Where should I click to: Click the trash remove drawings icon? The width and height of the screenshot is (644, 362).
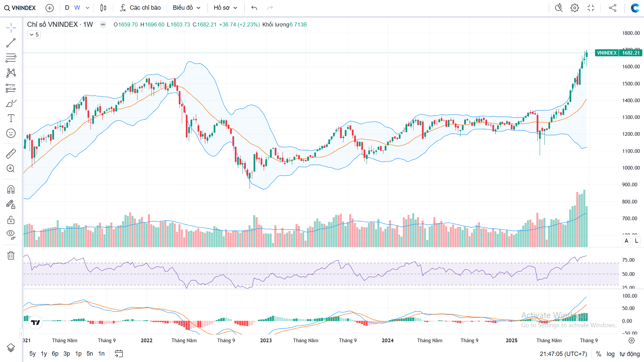(x=11, y=255)
